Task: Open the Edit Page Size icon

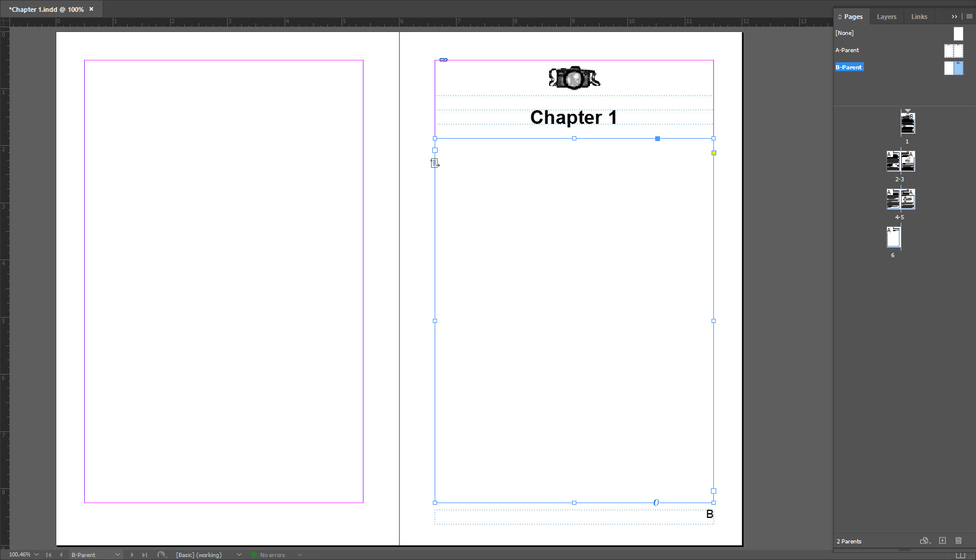Action: coord(924,541)
